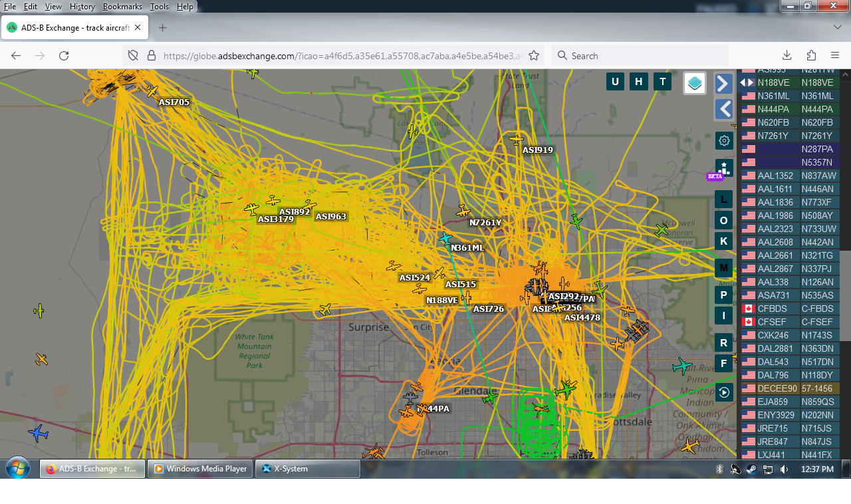Switch to Windows Media Player taskbar button
Image resolution: width=851 pixels, height=504 pixels.
pyautogui.click(x=201, y=469)
